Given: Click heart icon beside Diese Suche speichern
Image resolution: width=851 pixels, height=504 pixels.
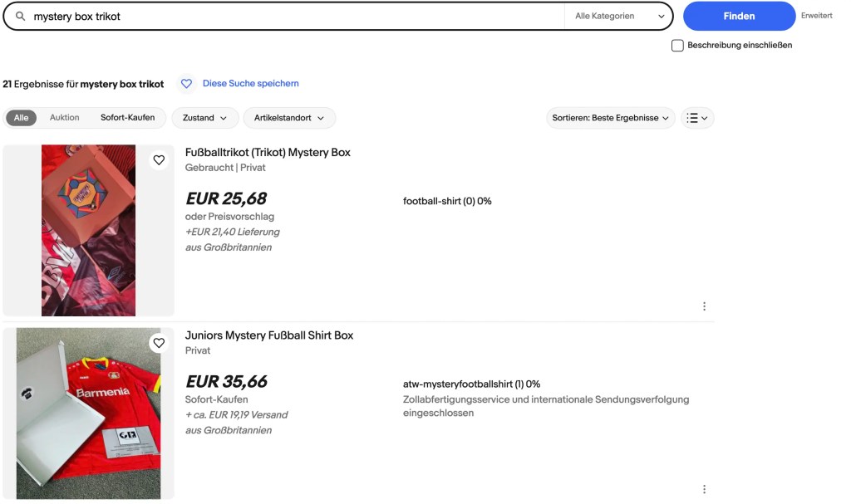Looking at the screenshot, I should pyautogui.click(x=186, y=84).
